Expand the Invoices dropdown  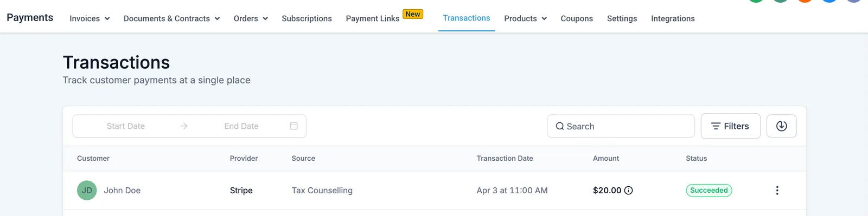point(90,18)
